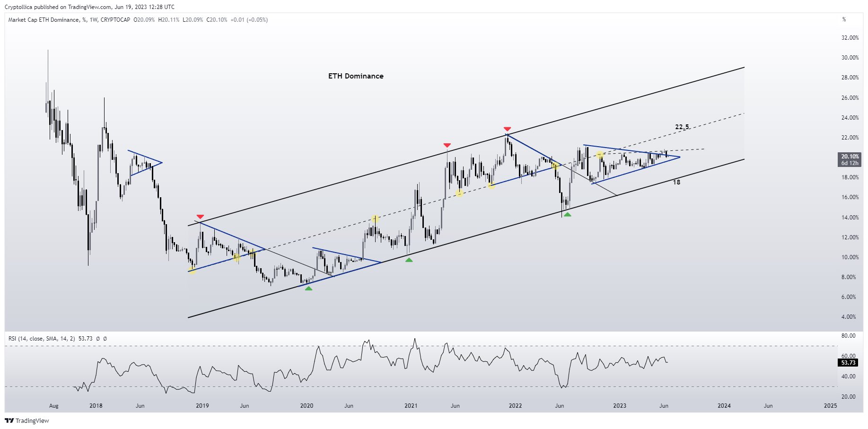Viewport: 868px width, 429px height.
Task: Click the 4.00% price axis label
Action: tap(849, 317)
